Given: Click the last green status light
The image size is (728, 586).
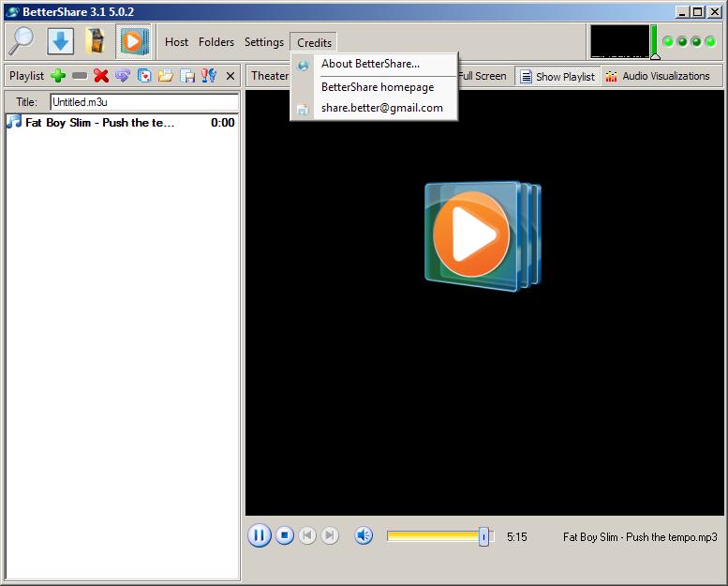Looking at the screenshot, I should point(710,42).
